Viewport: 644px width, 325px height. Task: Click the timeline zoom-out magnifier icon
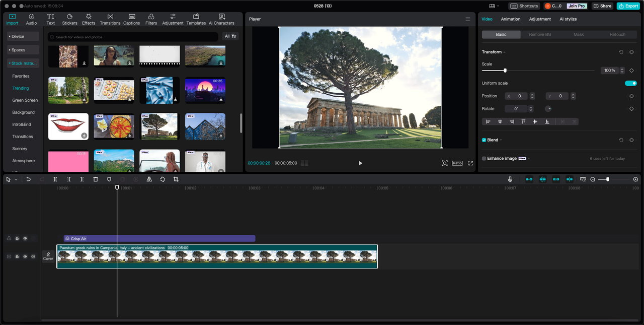tap(593, 179)
